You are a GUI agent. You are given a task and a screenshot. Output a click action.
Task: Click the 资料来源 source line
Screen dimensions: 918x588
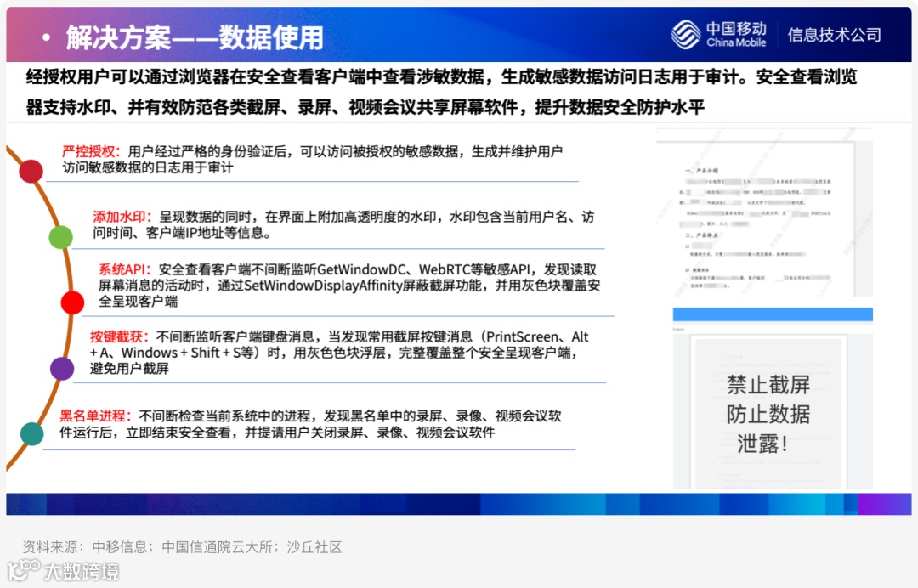coord(182,547)
